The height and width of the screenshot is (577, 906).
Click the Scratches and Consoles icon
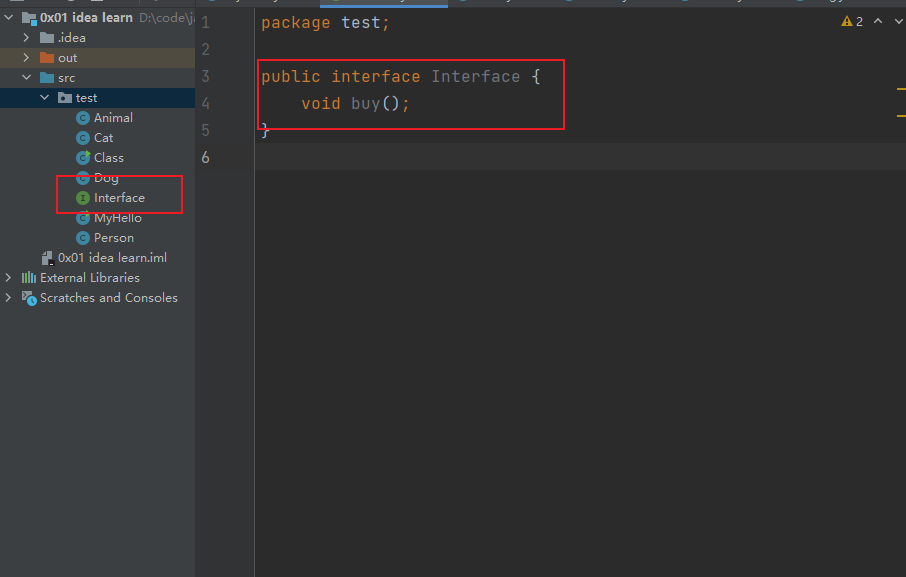click(x=29, y=298)
